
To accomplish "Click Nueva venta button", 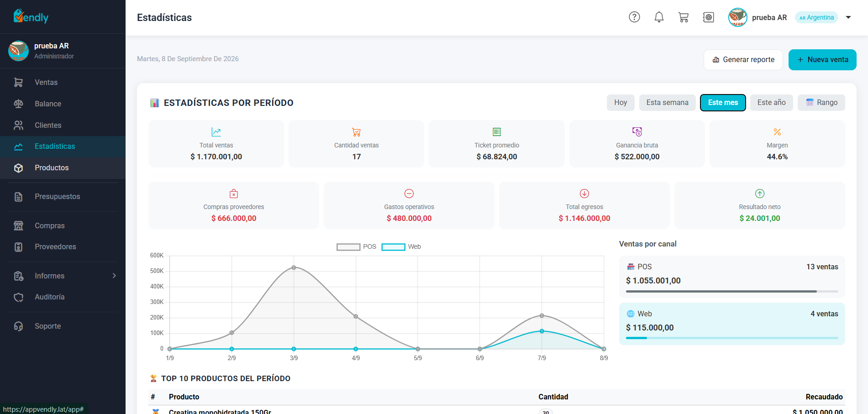I will click(x=822, y=60).
